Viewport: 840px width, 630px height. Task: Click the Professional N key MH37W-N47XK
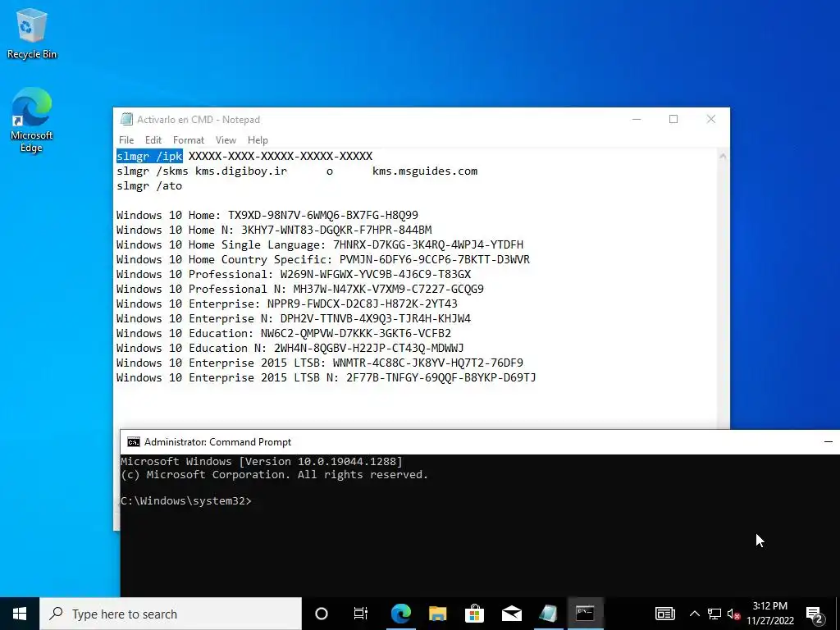388,289
